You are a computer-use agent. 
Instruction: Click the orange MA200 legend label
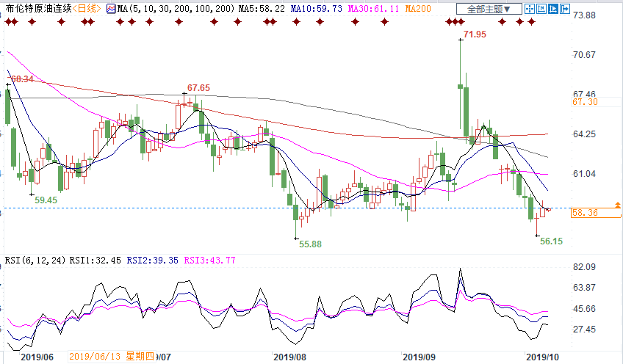418,9
